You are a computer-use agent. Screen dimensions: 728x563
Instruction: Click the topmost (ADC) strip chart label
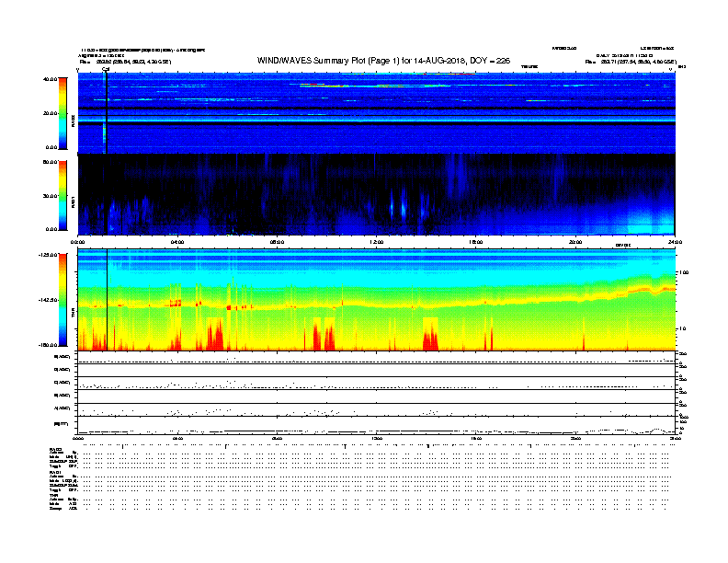tap(63, 357)
